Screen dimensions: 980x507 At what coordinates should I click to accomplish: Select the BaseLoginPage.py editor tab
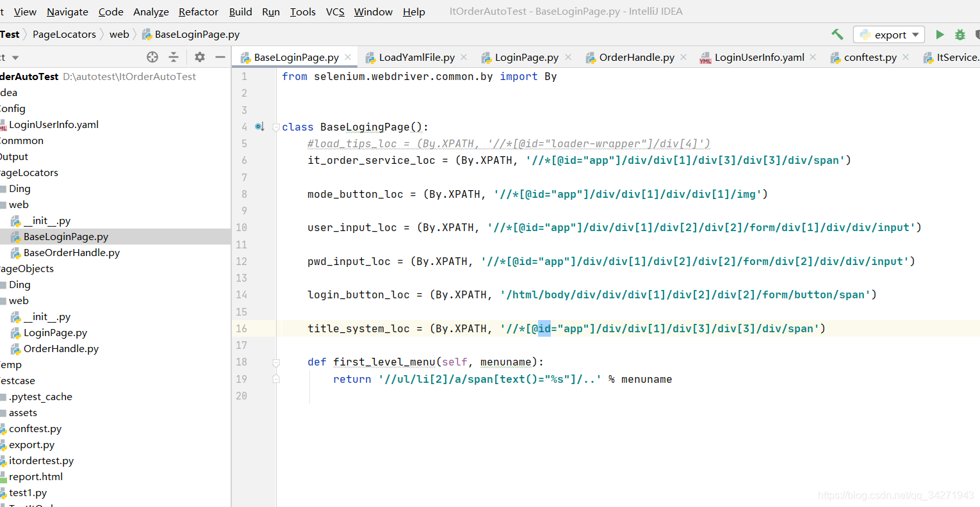295,57
